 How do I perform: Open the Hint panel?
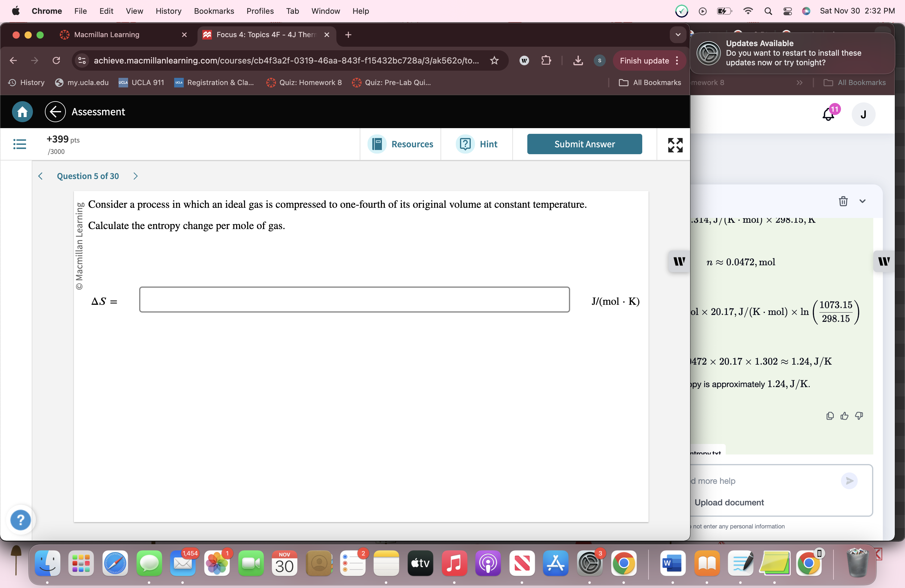pyautogui.click(x=477, y=144)
